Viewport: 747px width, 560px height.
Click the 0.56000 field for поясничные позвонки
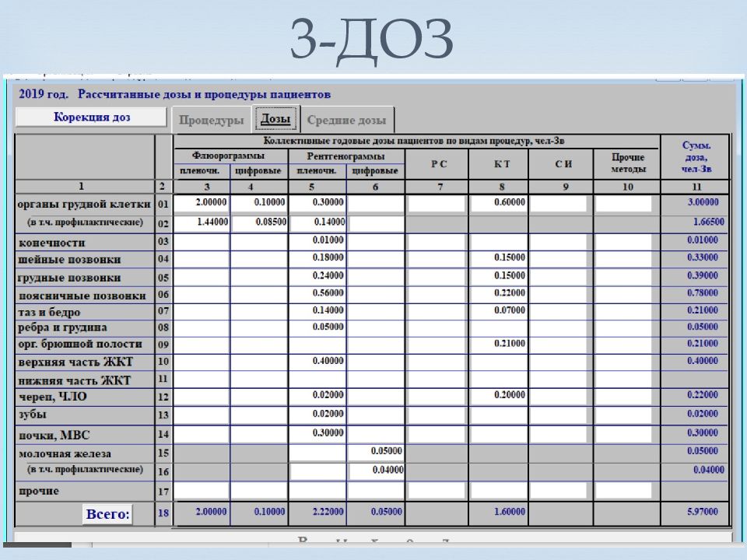tap(317, 294)
